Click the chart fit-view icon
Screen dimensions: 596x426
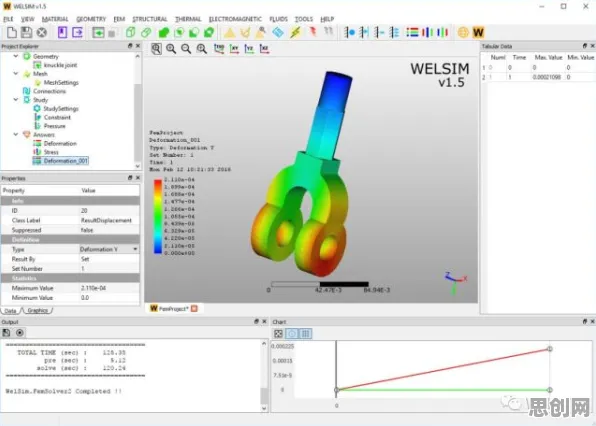click(x=278, y=334)
